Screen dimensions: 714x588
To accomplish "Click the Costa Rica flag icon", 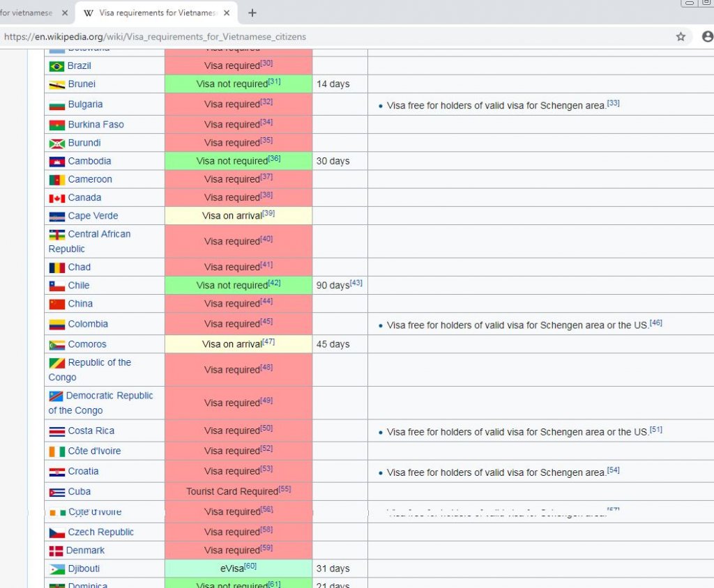I will 57,431.
